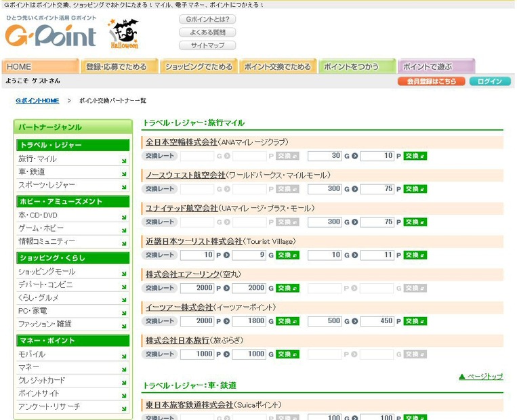The image size is (517, 420).
Task: Open the ポイントで遊ぶ tab
Action: coord(436,66)
